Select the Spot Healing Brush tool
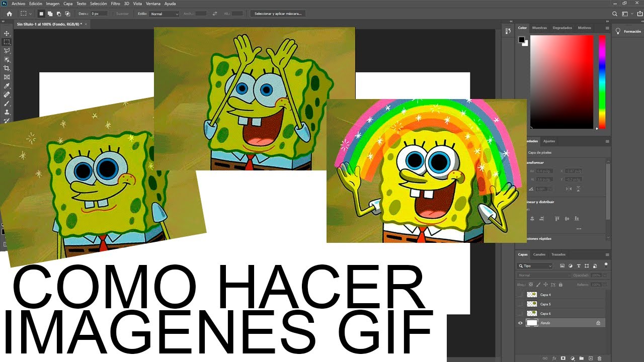Viewport: 644px width, 362px height. click(x=7, y=95)
